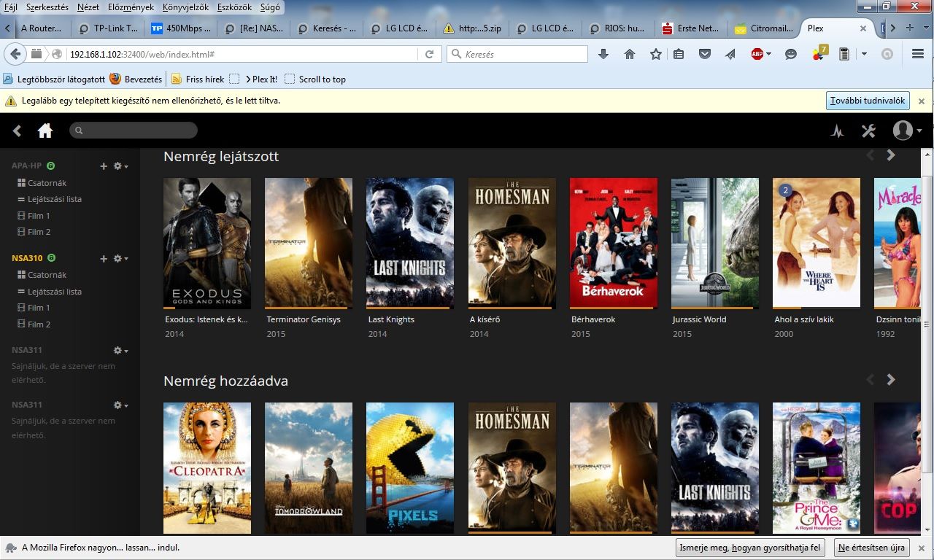This screenshot has width=934, height=560.
Task: Click the Plex search field
Action: click(134, 131)
